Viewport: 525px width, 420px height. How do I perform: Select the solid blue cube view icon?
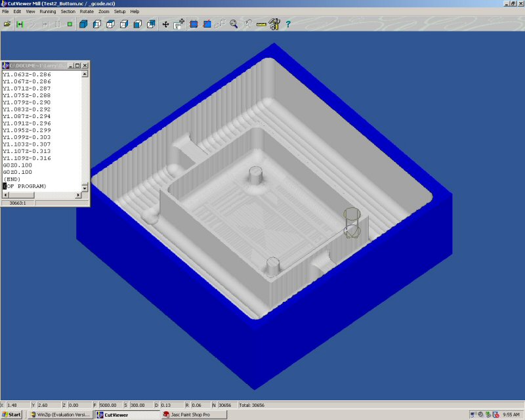click(x=83, y=24)
